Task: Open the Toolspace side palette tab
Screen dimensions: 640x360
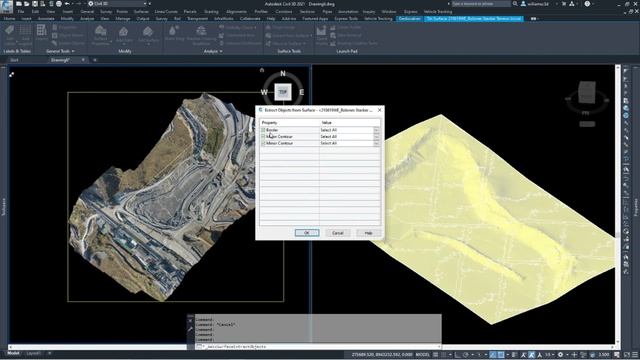Action: pyautogui.click(x=4, y=207)
